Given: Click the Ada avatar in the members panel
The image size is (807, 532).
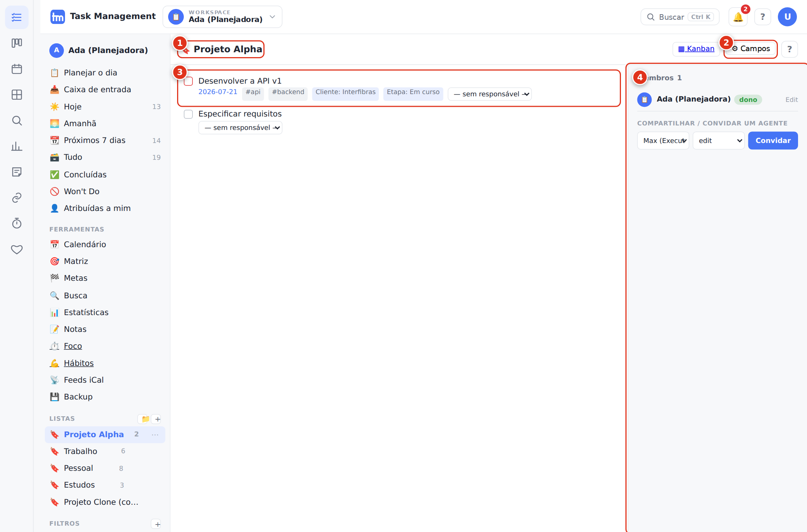Looking at the screenshot, I should coord(644,100).
